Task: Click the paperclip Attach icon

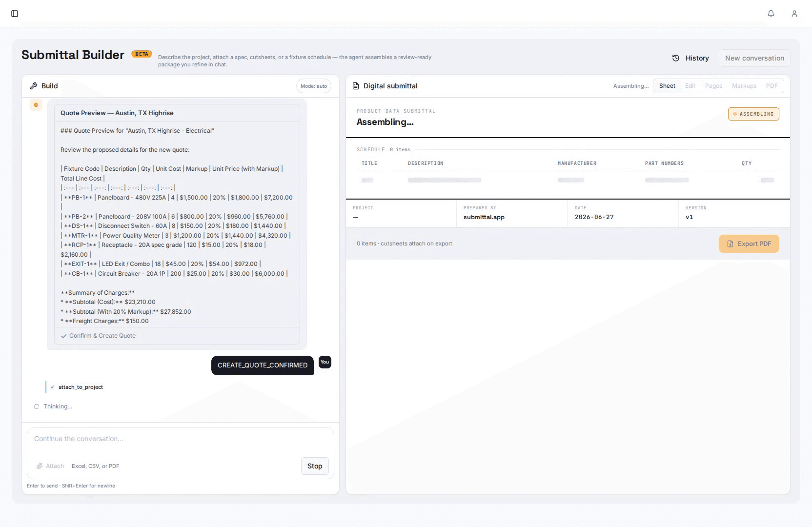Action: pyautogui.click(x=40, y=466)
